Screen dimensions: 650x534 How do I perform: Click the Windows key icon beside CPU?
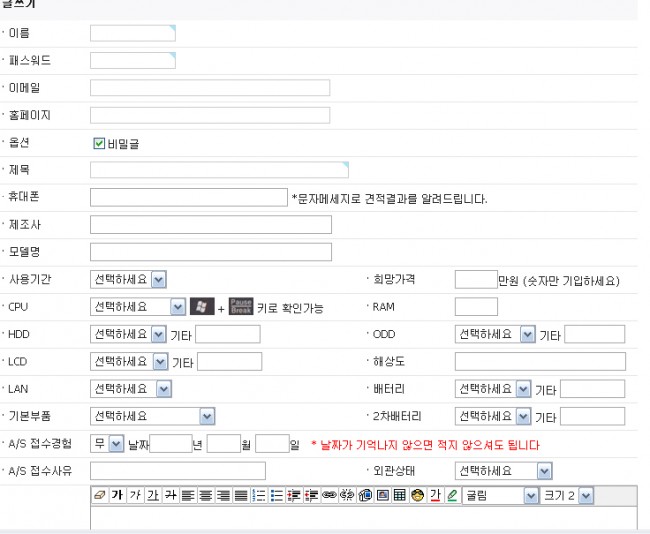(x=202, y=307)
